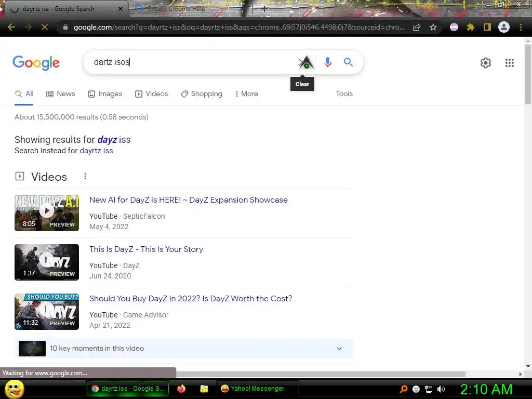Open the smiley start button

(14, 389)
